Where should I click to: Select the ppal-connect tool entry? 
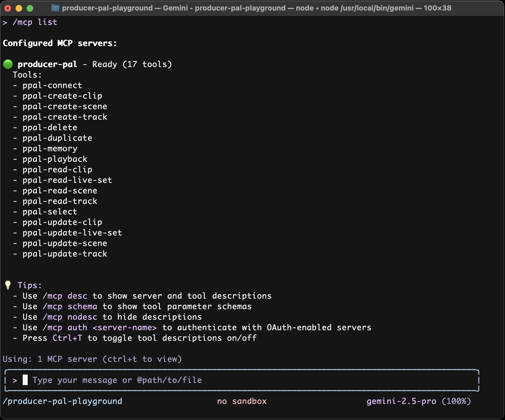[x=52, y=85]
